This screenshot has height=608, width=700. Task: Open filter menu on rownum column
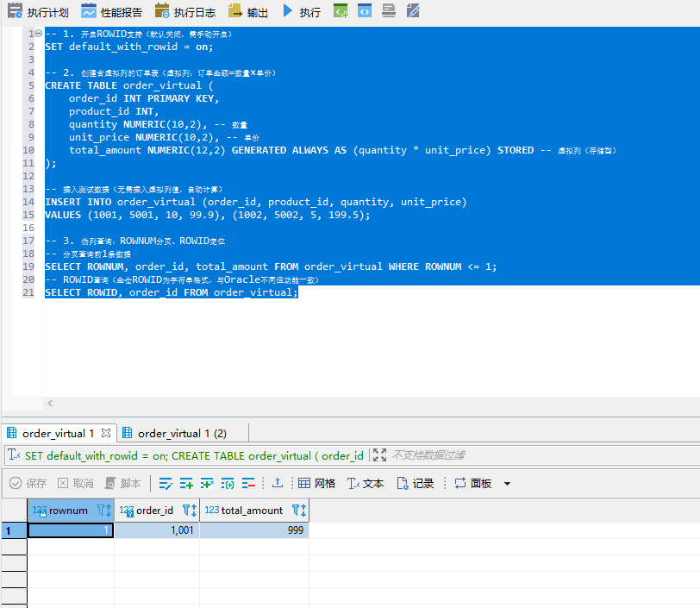point(103,511)
